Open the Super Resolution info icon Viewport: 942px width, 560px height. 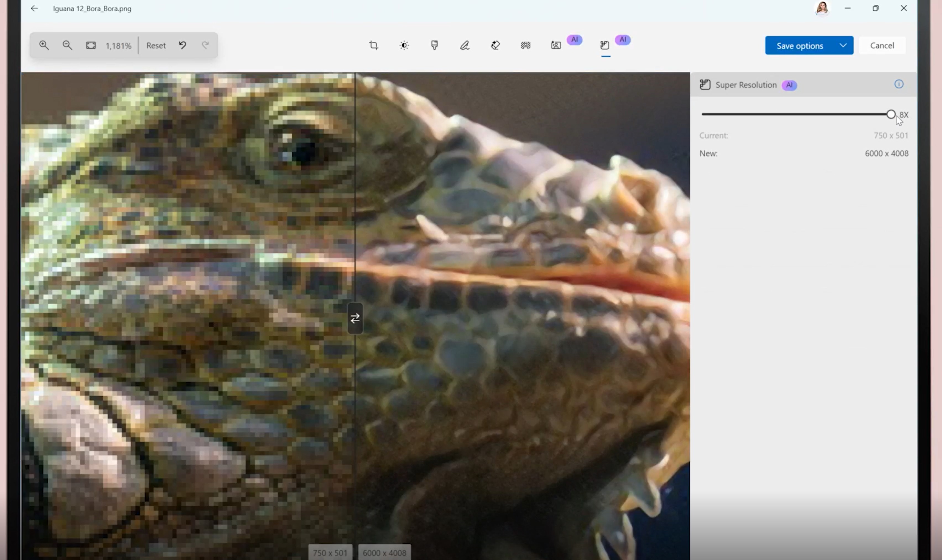(x=899, y=84)
